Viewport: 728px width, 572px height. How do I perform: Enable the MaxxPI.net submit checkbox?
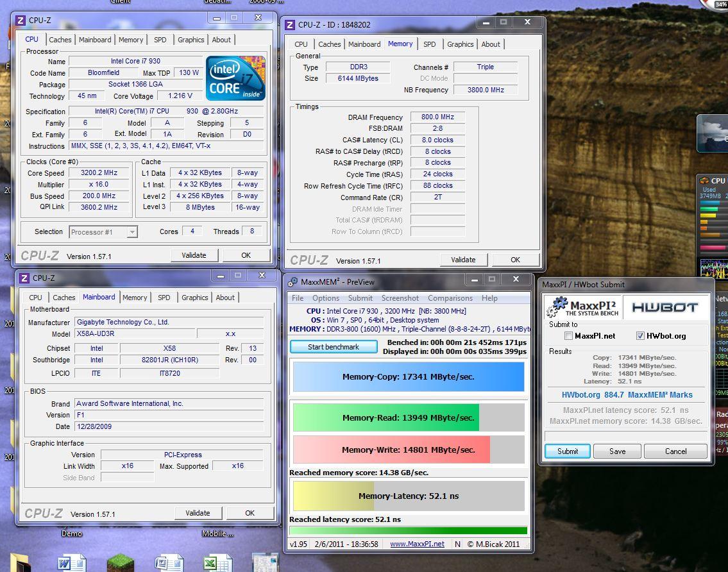click(x=568, y=335)
